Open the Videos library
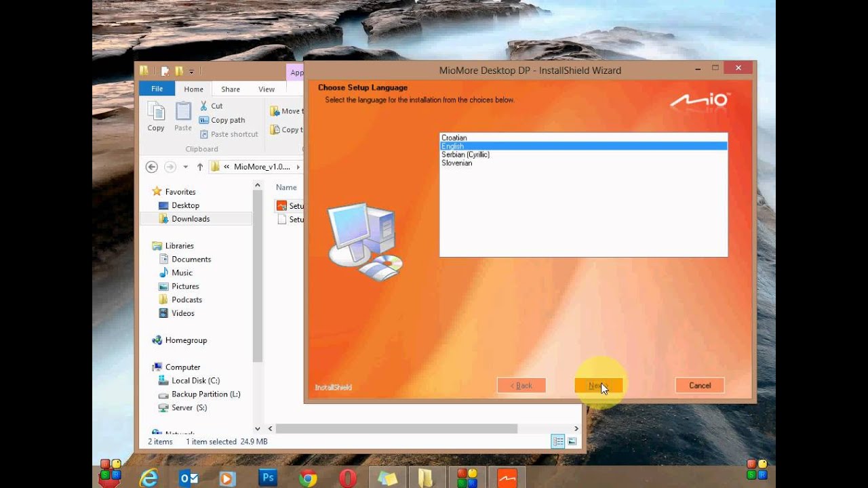 click(182, 313)
